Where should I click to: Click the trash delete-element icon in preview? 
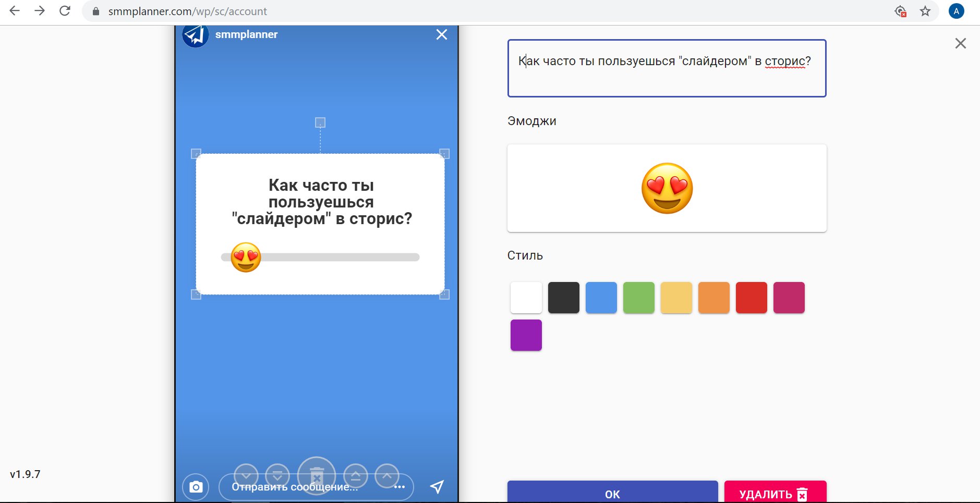[317, 476]
